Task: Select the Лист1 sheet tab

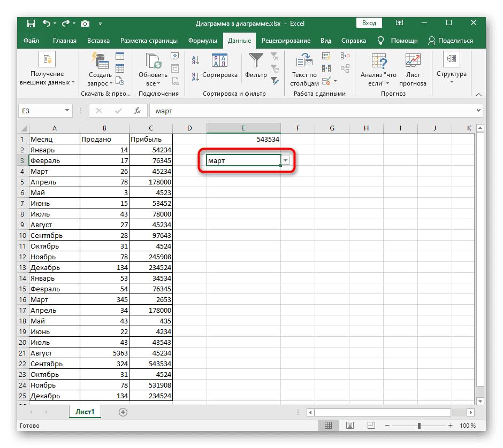Action: point(85,412)
